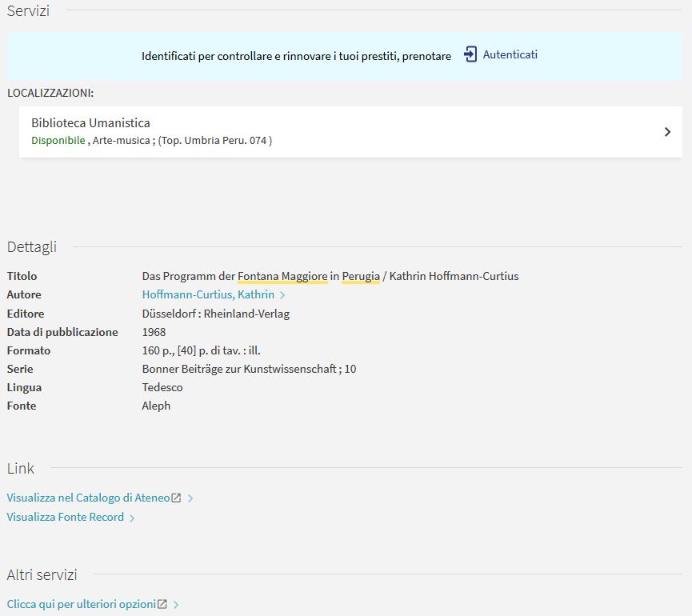692x616 pixels.
Task: Click external-link icon beside ulteriori opzioni
Action: click(x=162, y=604)
